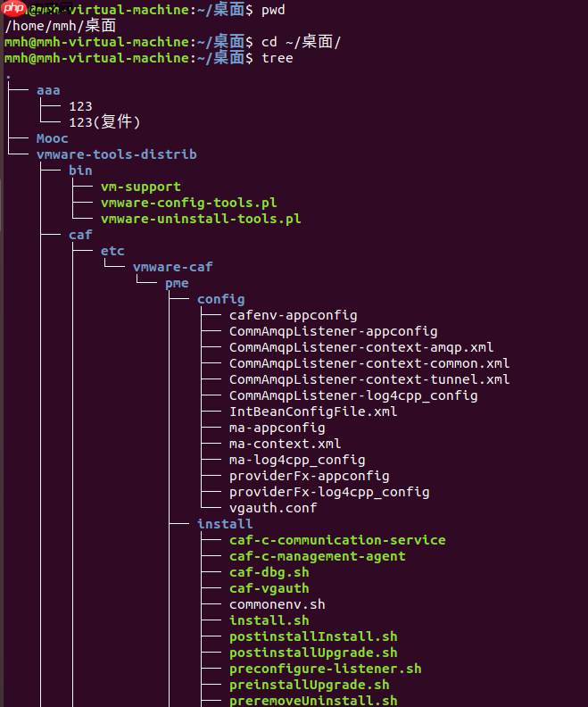Click CommAmqpListener-context-tunnel.xml file
This screenshot has height=707, width=588.
tap(369, 379)
